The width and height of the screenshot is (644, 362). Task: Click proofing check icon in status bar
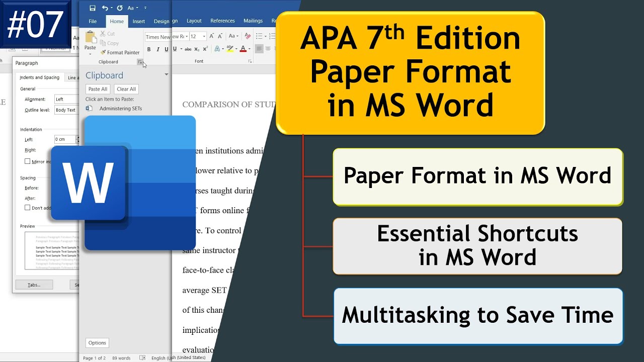142,357
